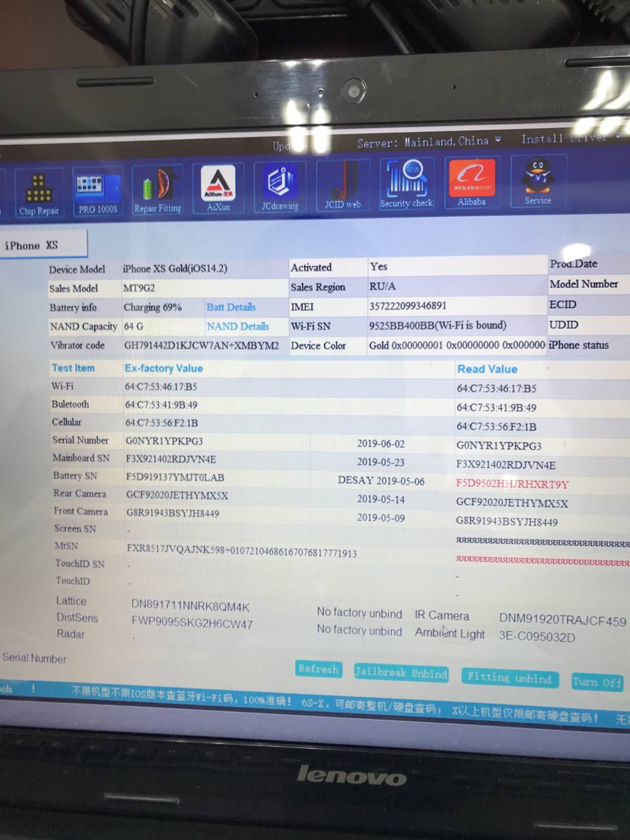This screenshot has height=840, width=630.
Task: Select the Vibrator code value
Action: point(201,345)
